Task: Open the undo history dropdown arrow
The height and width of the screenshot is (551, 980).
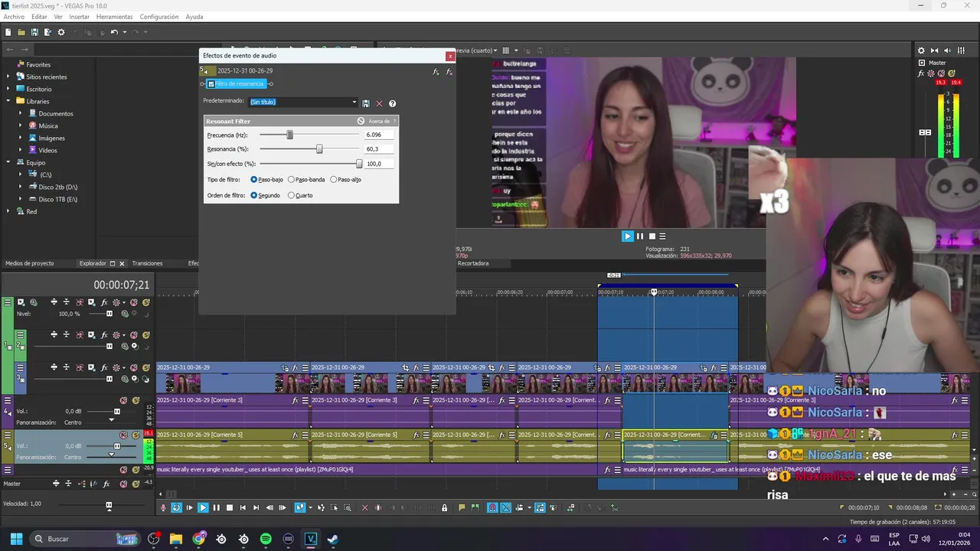Action: [x=123, y=32]
